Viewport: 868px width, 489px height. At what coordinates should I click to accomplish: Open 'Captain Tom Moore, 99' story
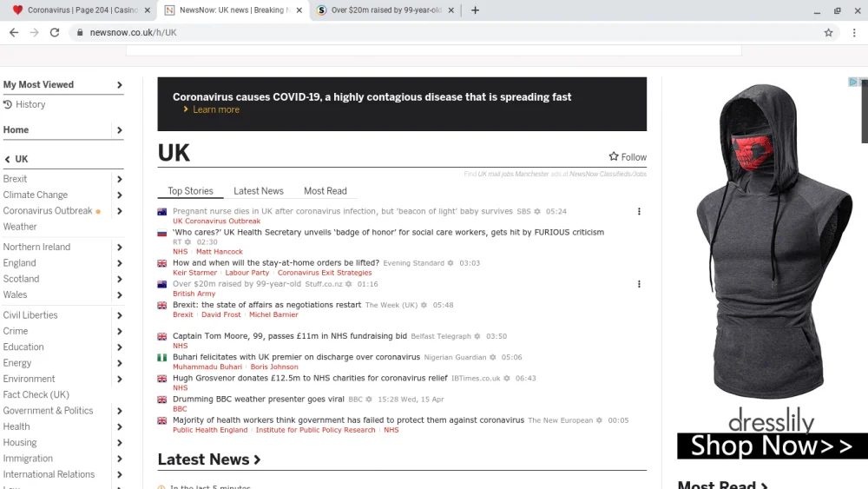[290, 336]
